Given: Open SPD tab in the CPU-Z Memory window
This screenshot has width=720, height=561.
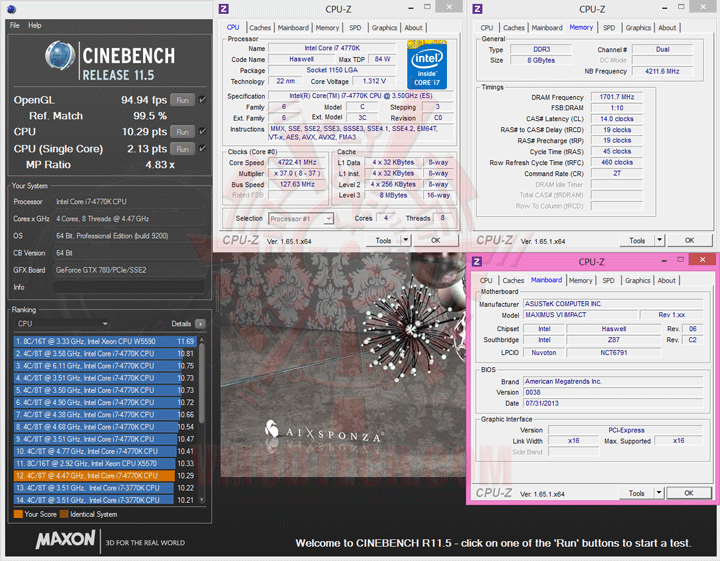Looking at the screenshot, I should [609, 28].
